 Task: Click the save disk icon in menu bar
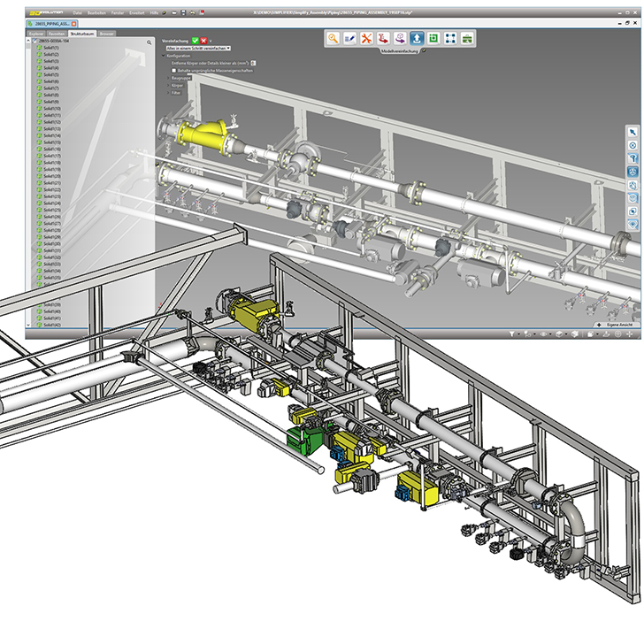click(183, 12)
